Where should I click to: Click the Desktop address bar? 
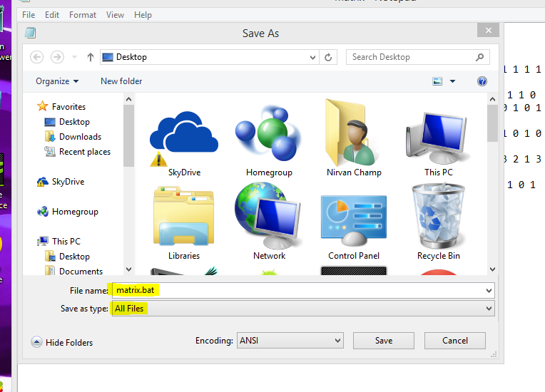[x=208, y=57]
